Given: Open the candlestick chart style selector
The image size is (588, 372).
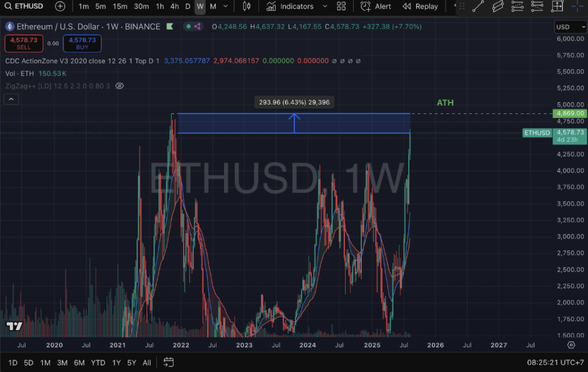Looking at the screenshot, I should 247,6.
